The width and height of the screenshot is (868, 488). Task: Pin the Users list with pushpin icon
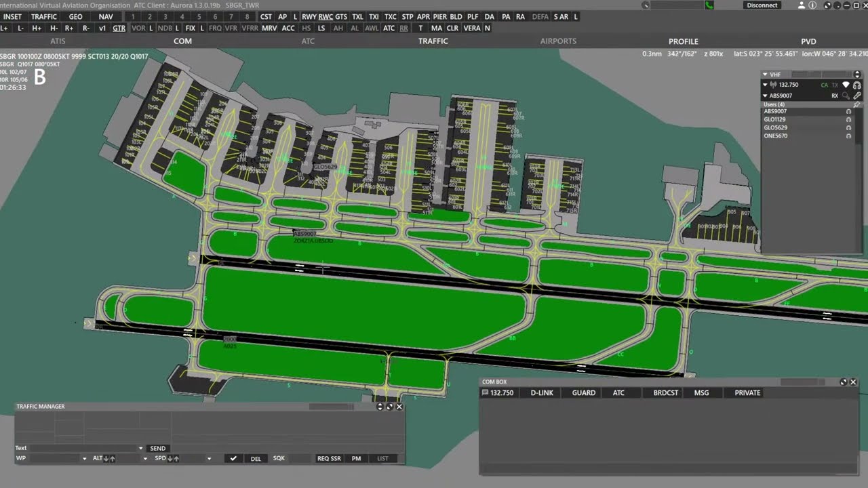(856, 104)
